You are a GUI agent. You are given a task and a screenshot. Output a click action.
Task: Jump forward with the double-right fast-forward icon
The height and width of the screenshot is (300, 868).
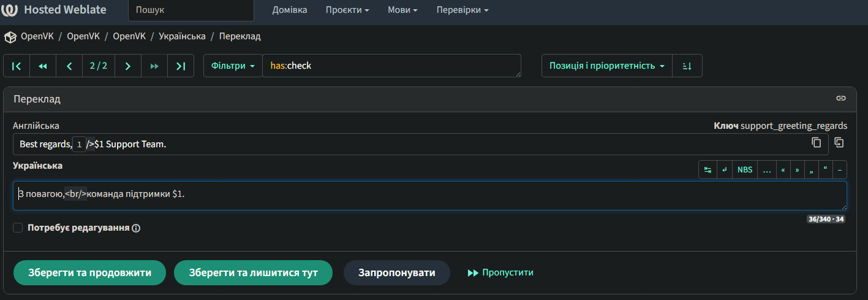[x=154, y=66]
